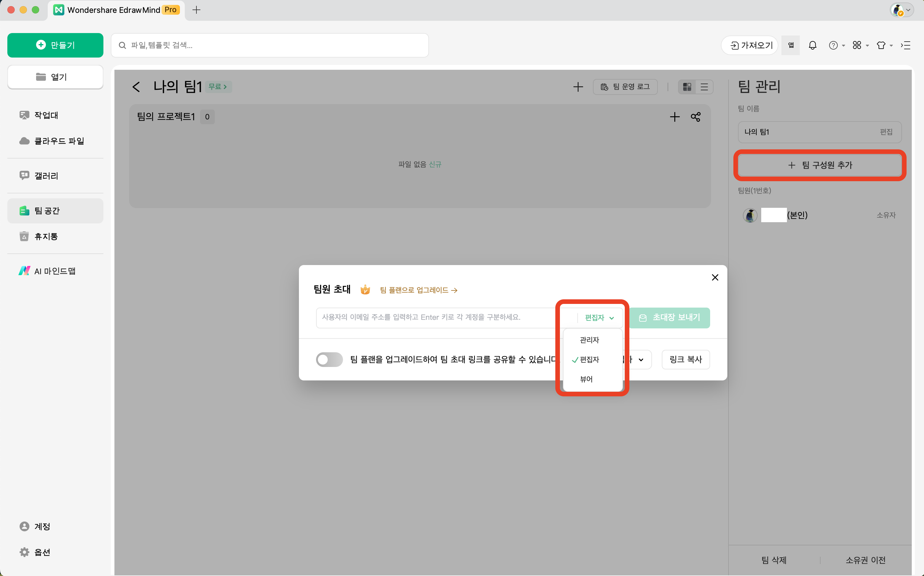Close the 팀원 초대 dialog

click(715, 277)
